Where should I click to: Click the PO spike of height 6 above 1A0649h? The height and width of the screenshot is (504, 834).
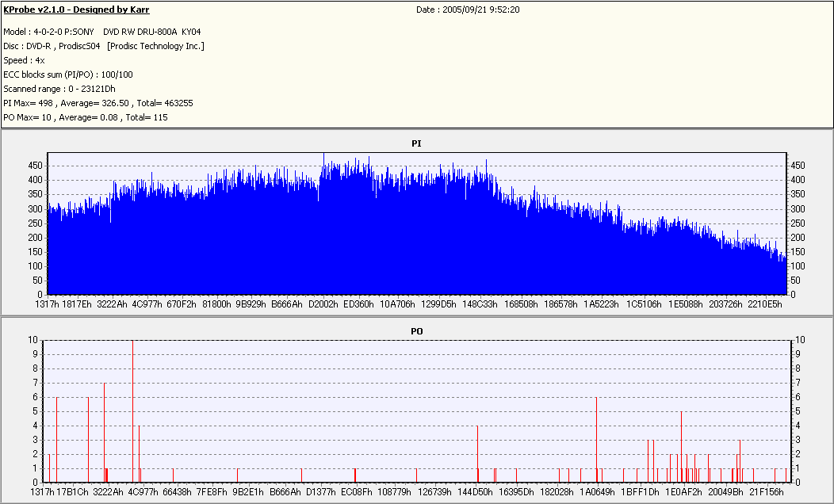coord(596,440)
